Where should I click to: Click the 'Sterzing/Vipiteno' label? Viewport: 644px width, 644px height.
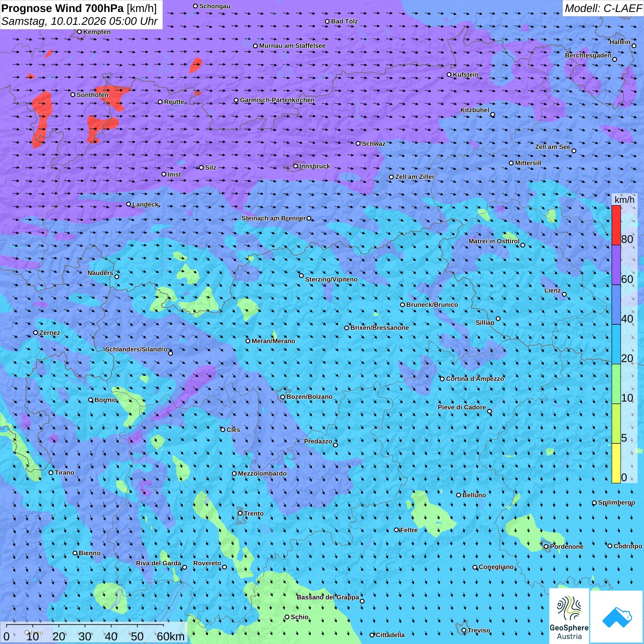331,279
